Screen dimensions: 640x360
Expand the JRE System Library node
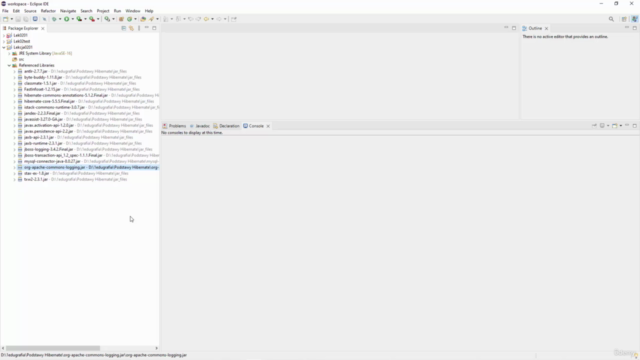pyautogui.click(x=9, y=53)
